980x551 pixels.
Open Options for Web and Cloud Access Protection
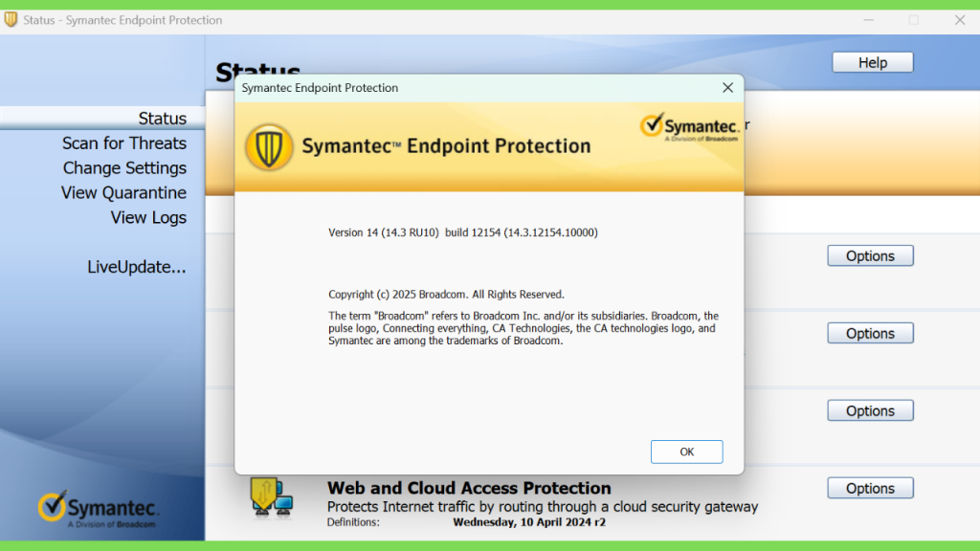pos(870,489)
